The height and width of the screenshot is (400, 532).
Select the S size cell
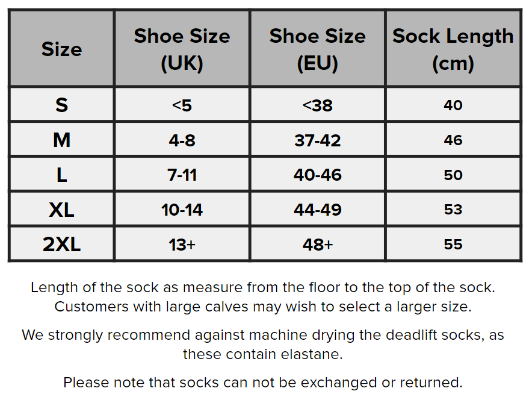(61, 105)
